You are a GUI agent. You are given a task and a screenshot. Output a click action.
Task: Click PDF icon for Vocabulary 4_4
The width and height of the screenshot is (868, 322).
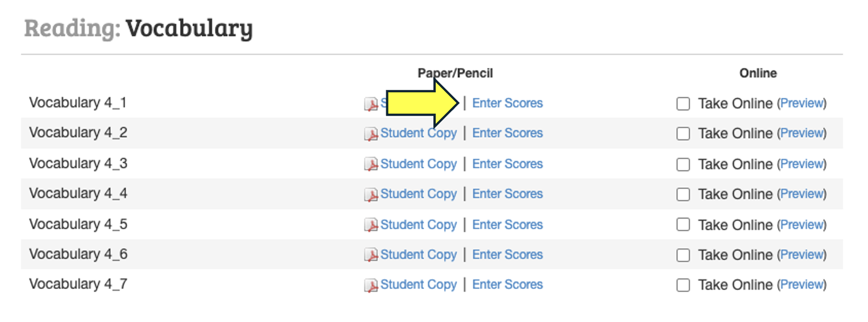tap(371, 195)
